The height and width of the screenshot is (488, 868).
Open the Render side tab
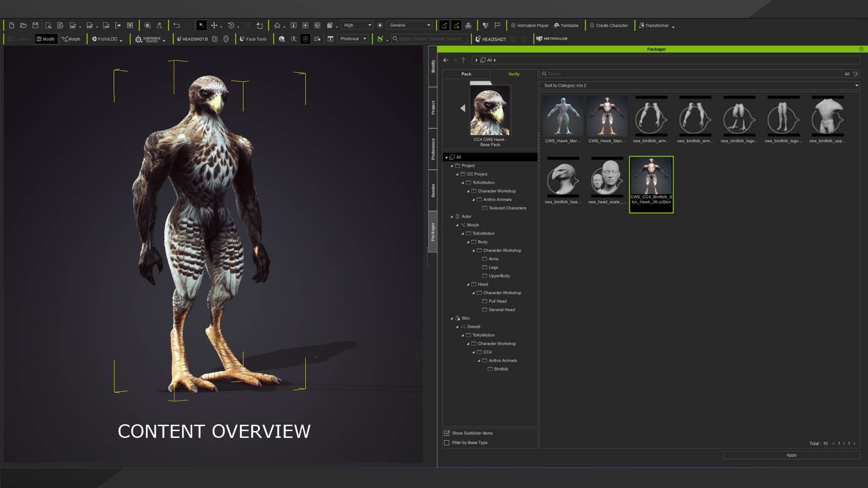point(433,190)
